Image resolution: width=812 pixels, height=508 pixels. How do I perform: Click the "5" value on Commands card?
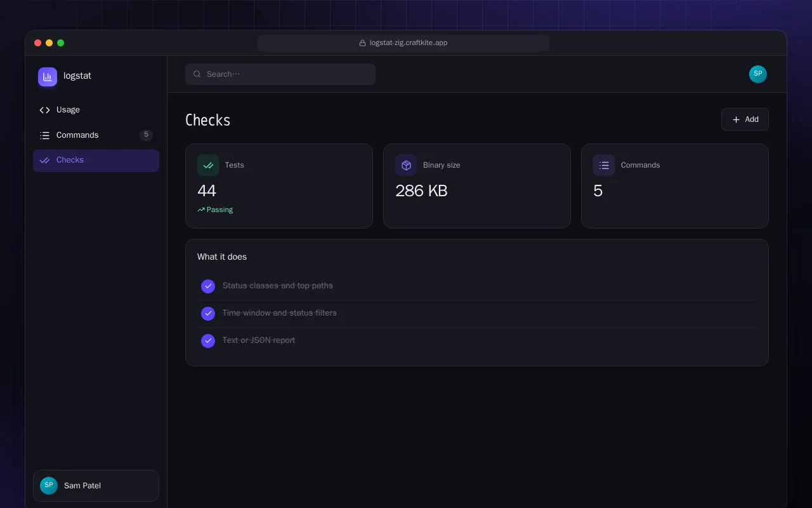[598, 191]
